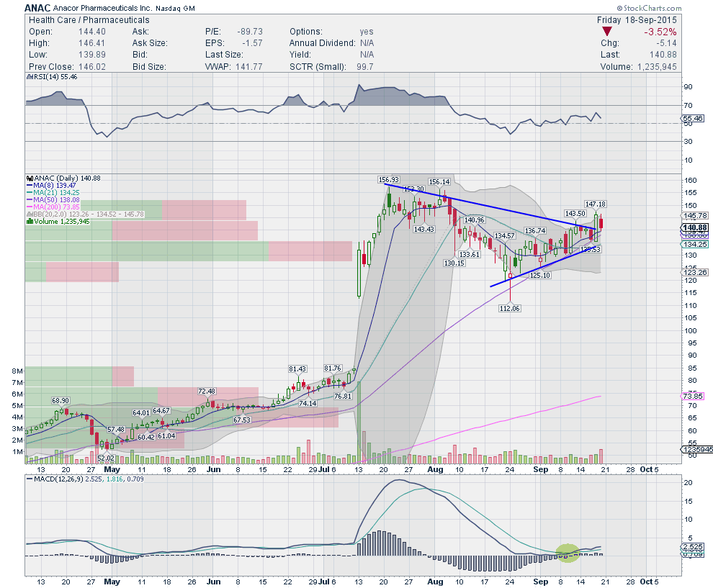Click the -3.52% percent change
Screen dimensions: 713x588
tap(660, 32)
